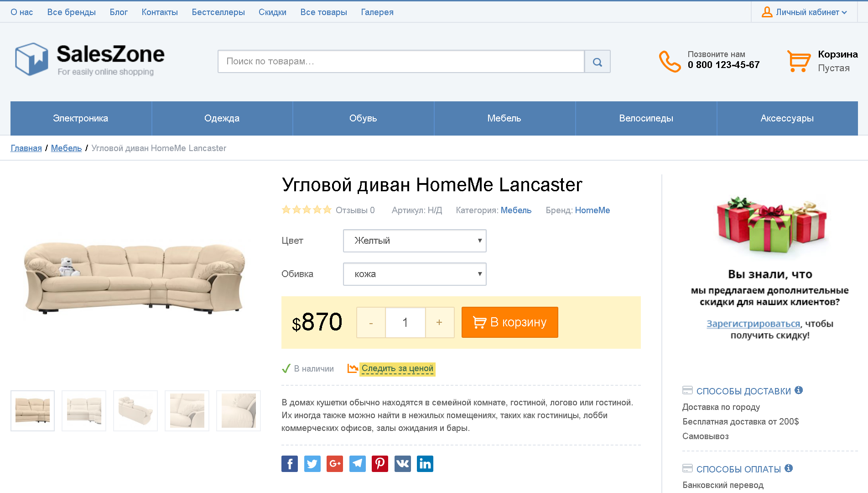Viewport: 868px width, 493px height.
Task: Open the shopping cart icon in the header
Action: click(799, 61)
